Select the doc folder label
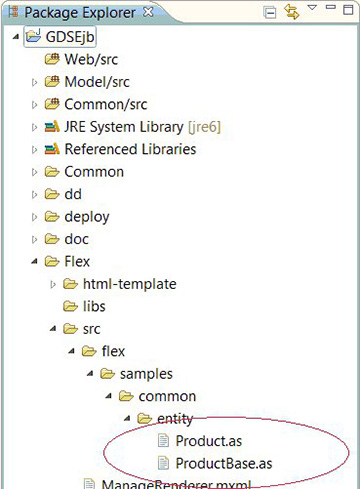Image resolution: width=360 pixels, height=489 pixels. click(76, 239)
